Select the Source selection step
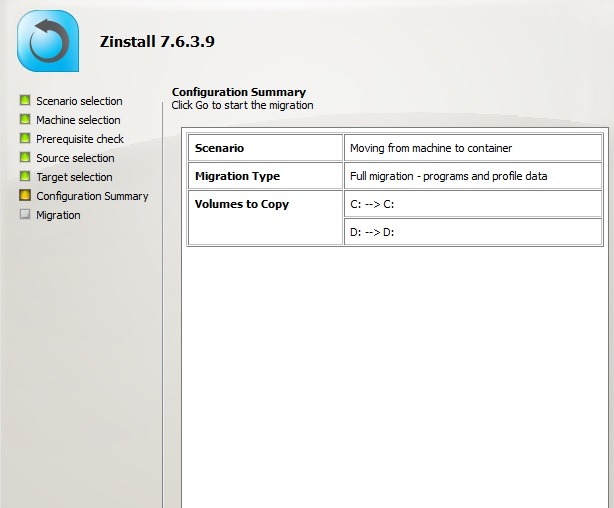The width and height of the screenshot is (614, 508). pyautogui.click(x=75, y=158)
